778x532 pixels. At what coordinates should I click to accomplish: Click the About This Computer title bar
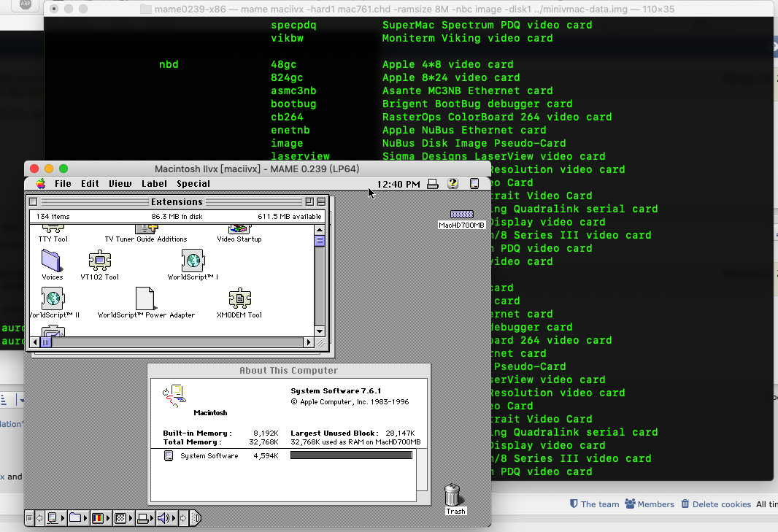pos(289,370)
